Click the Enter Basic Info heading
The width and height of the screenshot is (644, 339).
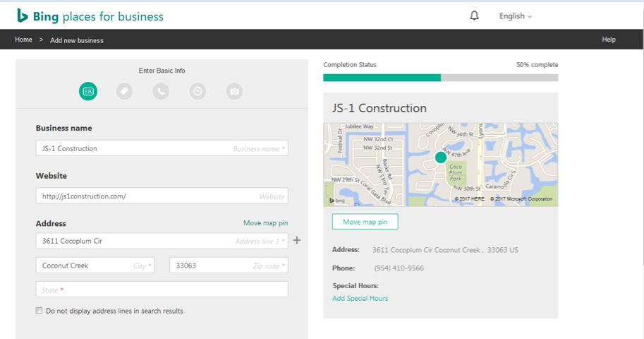pyautogui.click(x=162, y=71)
